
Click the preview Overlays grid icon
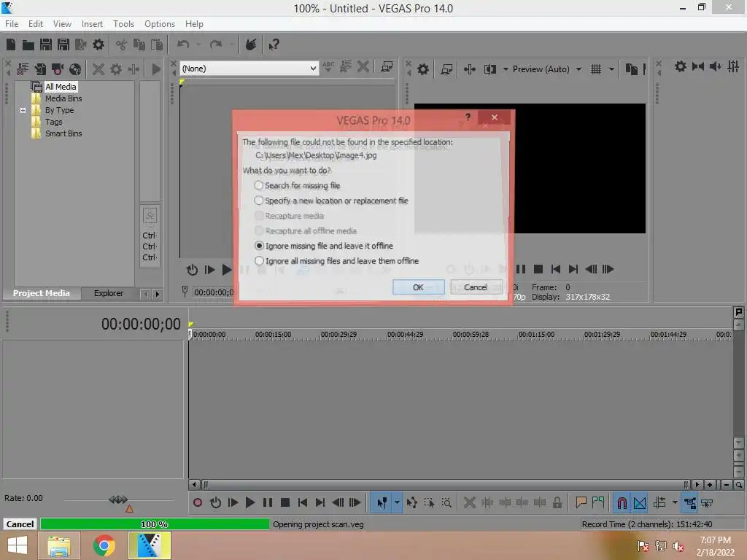point(595,69)
